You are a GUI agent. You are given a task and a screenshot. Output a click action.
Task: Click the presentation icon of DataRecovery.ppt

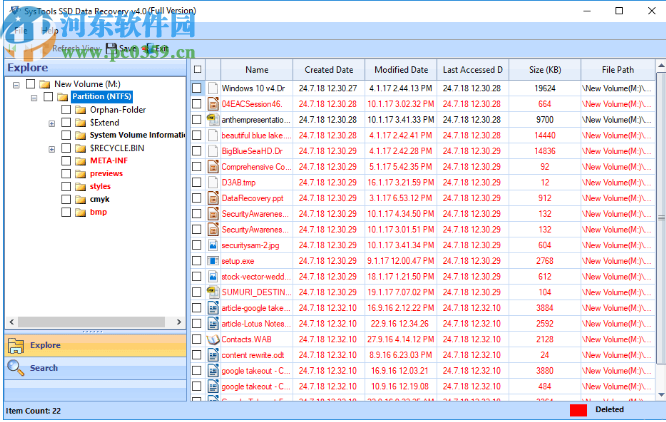pyautogui.click(x=213, y=198)
